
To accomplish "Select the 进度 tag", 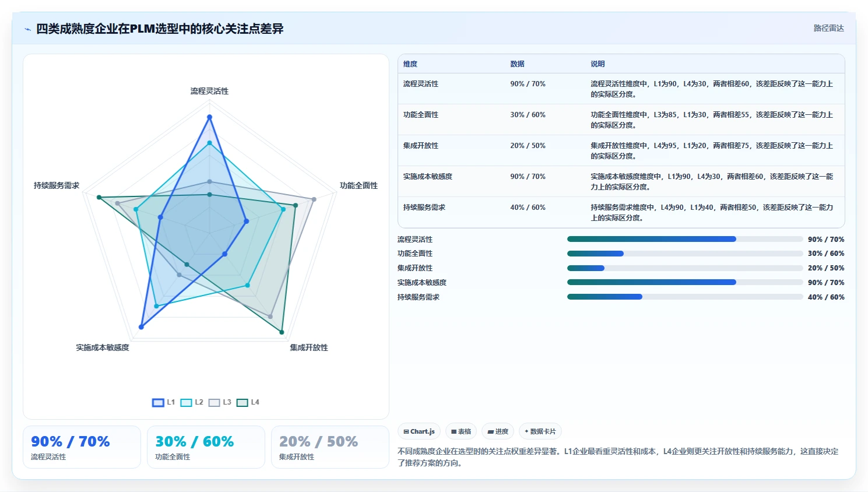I will tap(498, 431).
